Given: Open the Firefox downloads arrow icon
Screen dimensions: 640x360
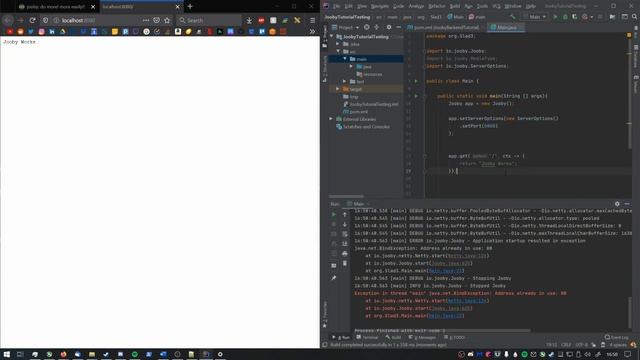Looking at the screenshot, I should [249, 20].
